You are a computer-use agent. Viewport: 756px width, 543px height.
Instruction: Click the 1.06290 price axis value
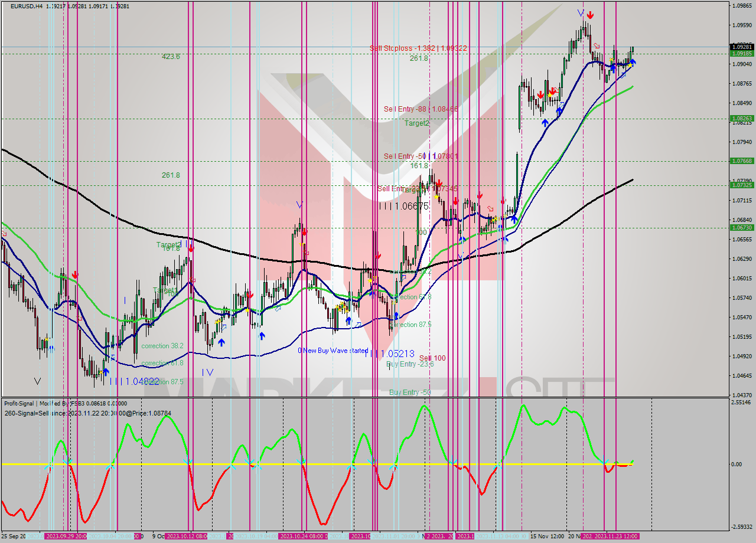tap(742, 259)
